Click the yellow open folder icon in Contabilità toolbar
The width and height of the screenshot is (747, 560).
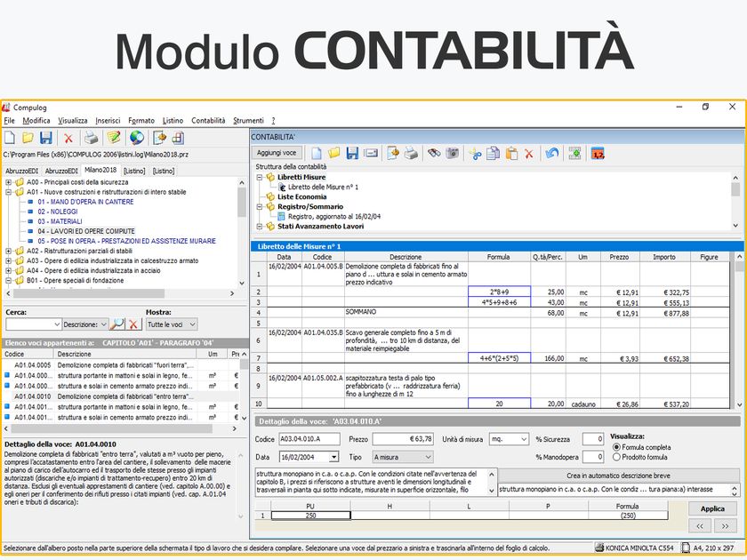point(334,153)
